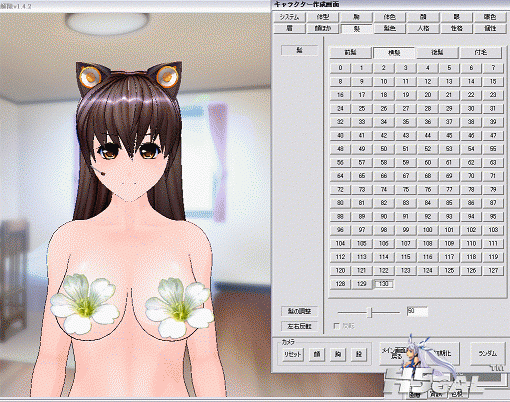Tick the checkbox below the slider
This screenshot has height=402, width=510.
[x=337, y=326]
